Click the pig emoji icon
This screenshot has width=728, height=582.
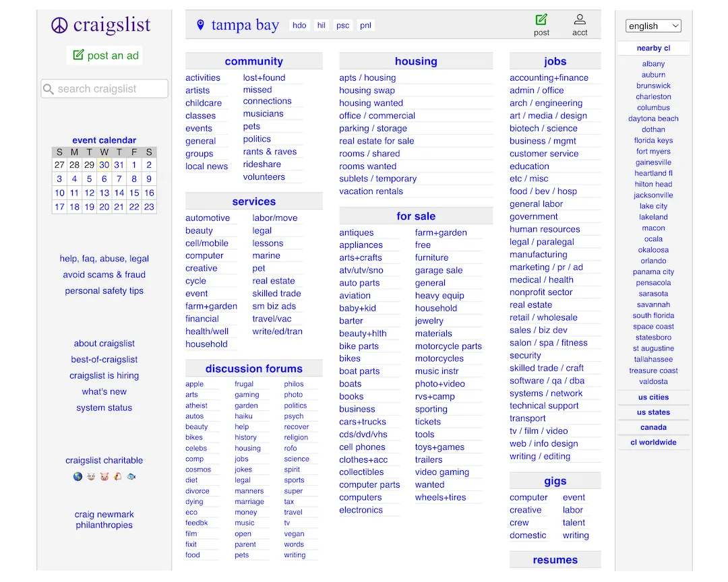[x=104, y=476]
